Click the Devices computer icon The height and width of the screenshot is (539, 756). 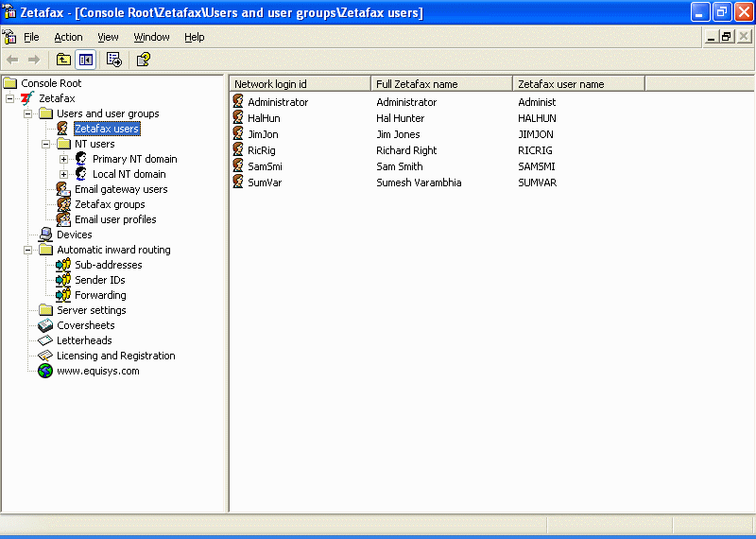click(x=45, y=235)
